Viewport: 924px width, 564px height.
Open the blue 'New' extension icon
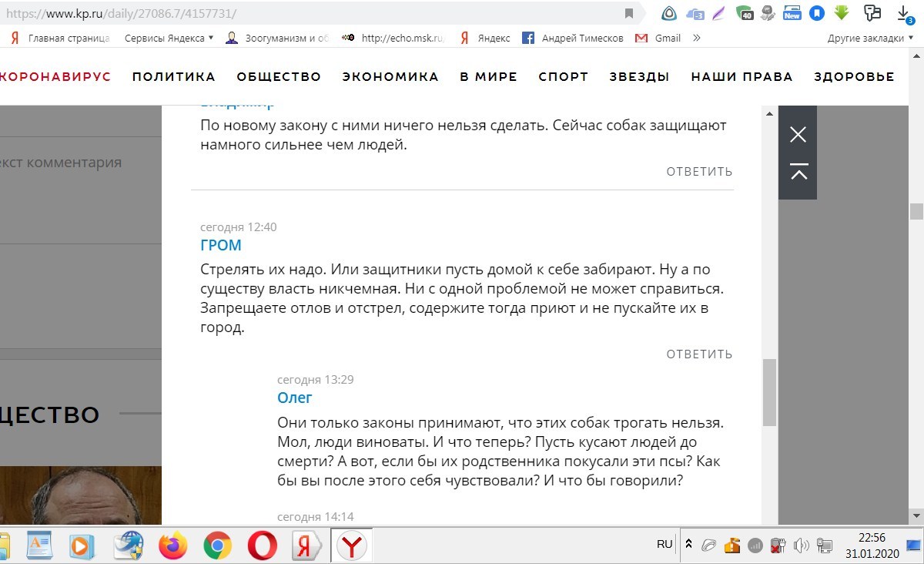[x=792, y=13]
